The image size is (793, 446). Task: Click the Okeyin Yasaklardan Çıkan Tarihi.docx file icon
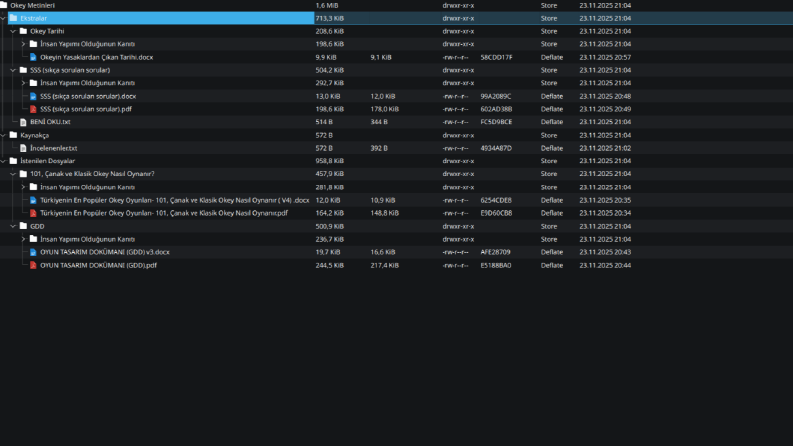[33, 57]
